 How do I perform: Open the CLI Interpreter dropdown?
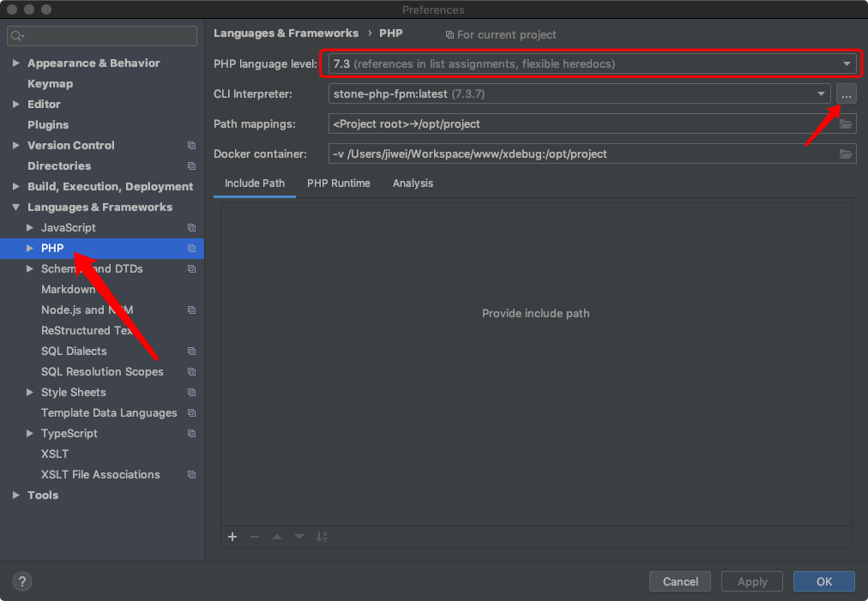[x=819, y=93]
